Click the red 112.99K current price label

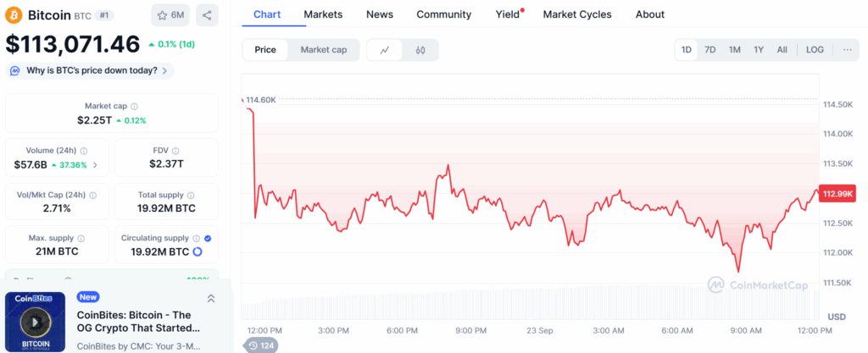point(836,194)
